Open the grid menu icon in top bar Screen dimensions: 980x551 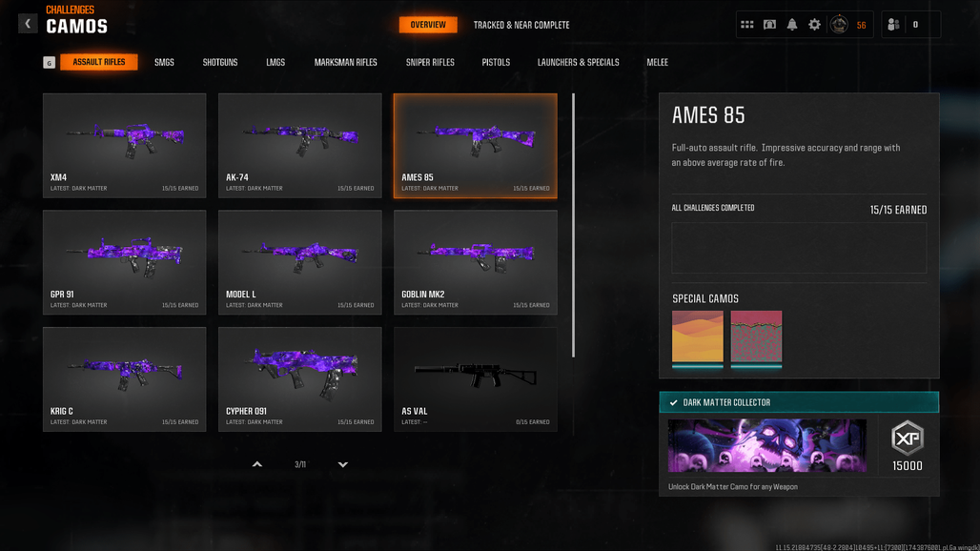(746, 25)
